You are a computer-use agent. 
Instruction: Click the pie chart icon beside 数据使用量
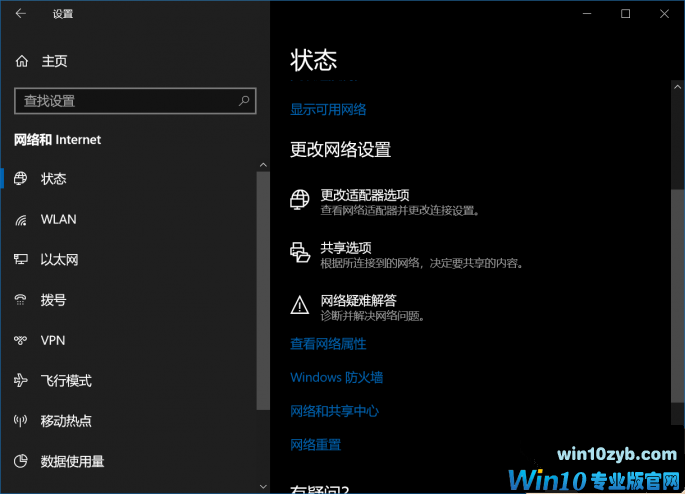tap(21, 461)
